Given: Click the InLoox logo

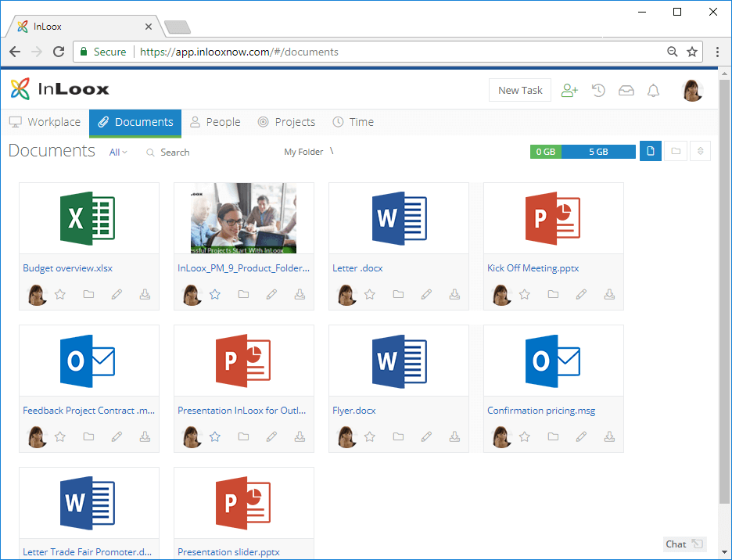Looking at the screenshot, I should point(59,88).
